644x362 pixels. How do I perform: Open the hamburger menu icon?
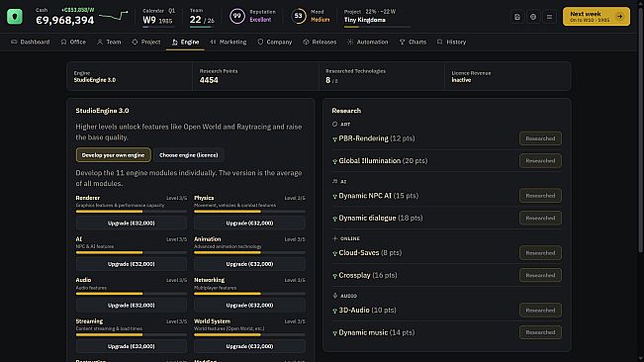point(549,17)
